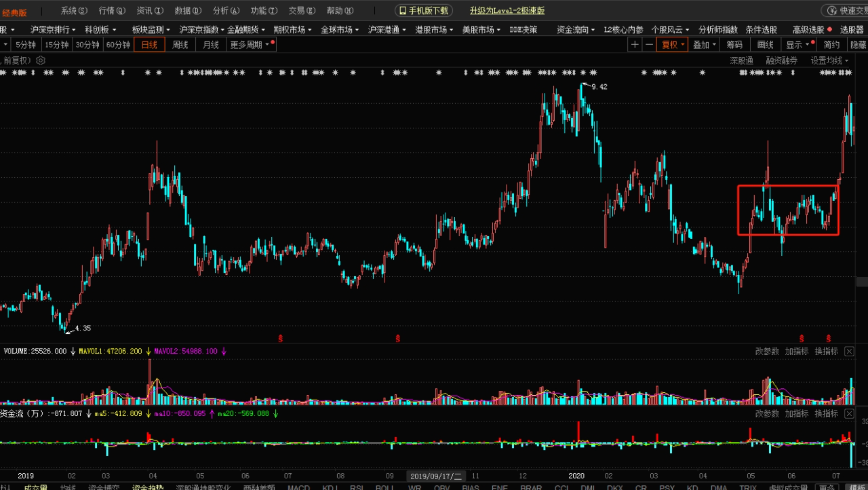Expand 更多周期 dropdown
The image size is (868, 490).
252,45
